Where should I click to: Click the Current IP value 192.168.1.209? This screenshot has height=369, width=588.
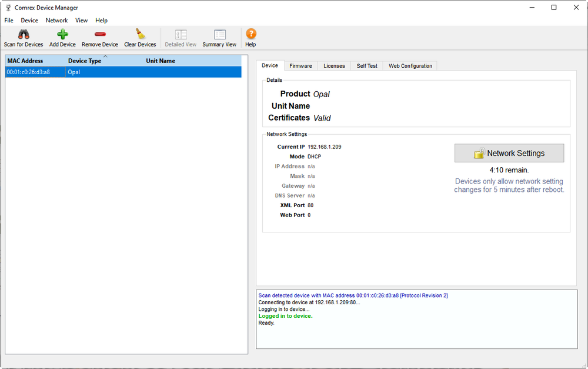pyautogui.click(x=325, y=147)
